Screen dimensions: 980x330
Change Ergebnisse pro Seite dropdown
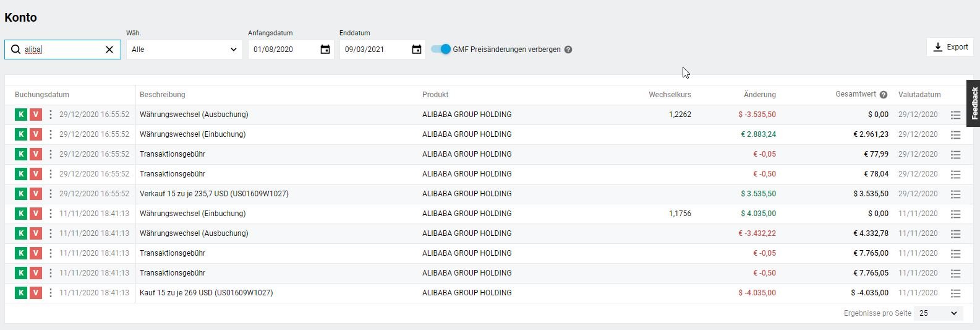938,313
